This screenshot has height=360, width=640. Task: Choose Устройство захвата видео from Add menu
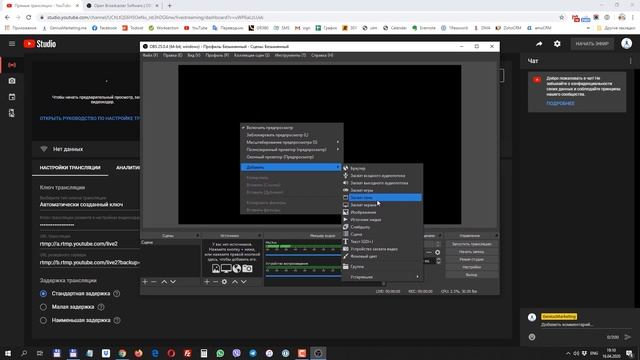pyautogui.click(x=382, y=249)
